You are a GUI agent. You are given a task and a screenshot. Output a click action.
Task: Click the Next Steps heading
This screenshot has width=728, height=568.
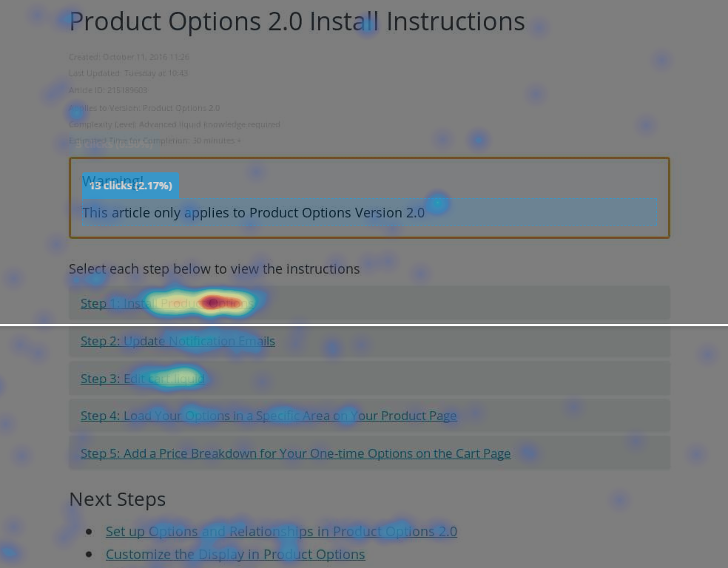pos(117,499)
